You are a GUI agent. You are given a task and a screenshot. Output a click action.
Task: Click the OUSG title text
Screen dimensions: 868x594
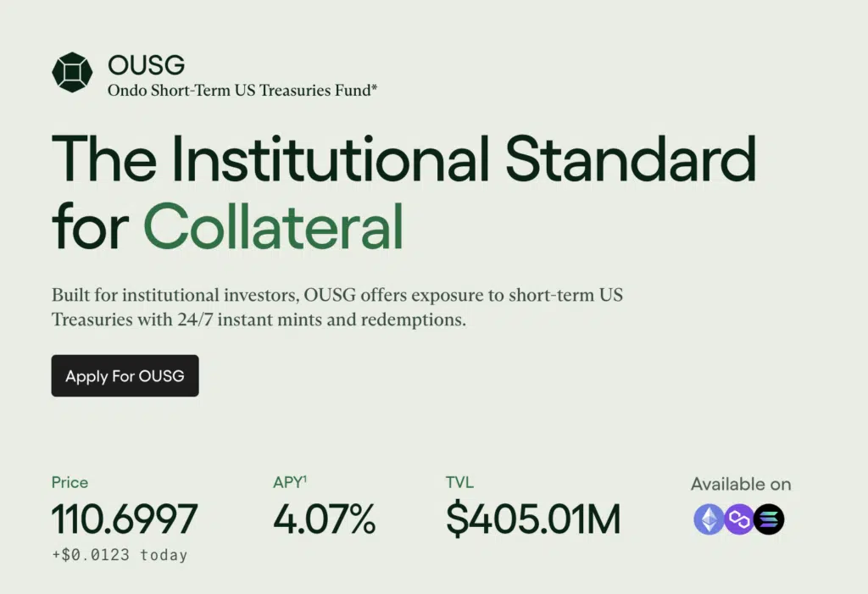(147, 64)
